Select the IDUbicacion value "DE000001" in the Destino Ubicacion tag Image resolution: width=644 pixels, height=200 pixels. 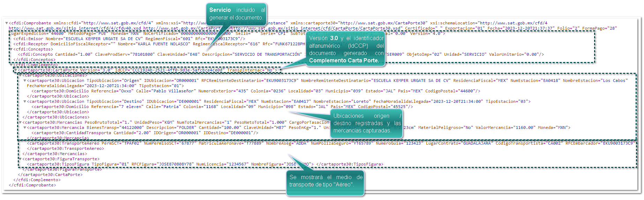coord(189,101)
